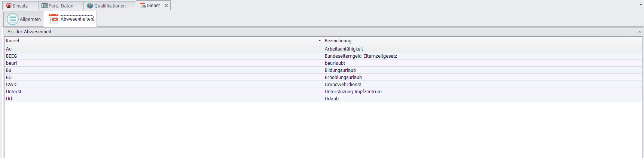Collapse the Art der Abwesenheit section

click(640, 32)
